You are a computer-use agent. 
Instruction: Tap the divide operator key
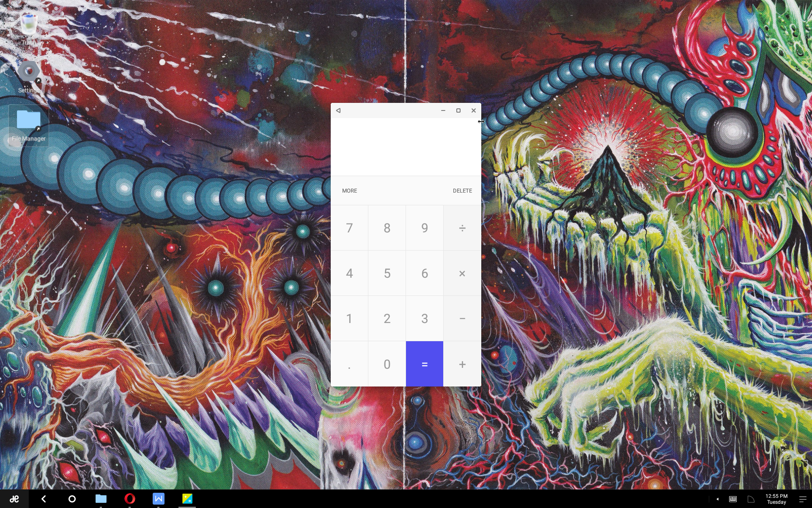coord(462,228)
